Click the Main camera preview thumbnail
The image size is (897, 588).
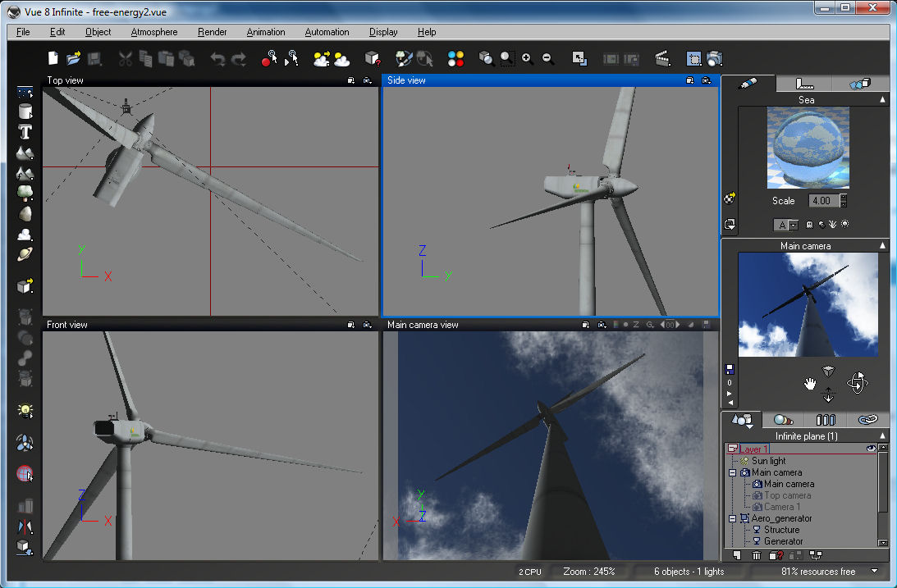808,304
